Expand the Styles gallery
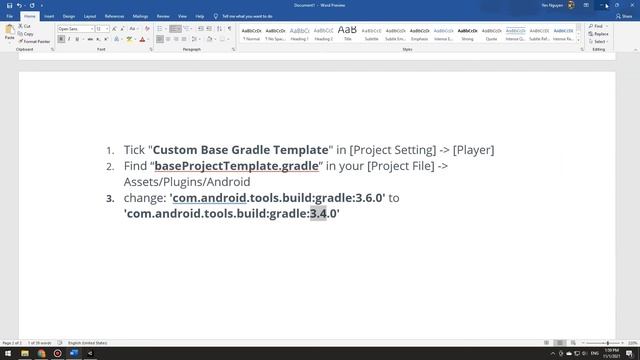This screenshot has height=360, width=640. tap(578, 40)
